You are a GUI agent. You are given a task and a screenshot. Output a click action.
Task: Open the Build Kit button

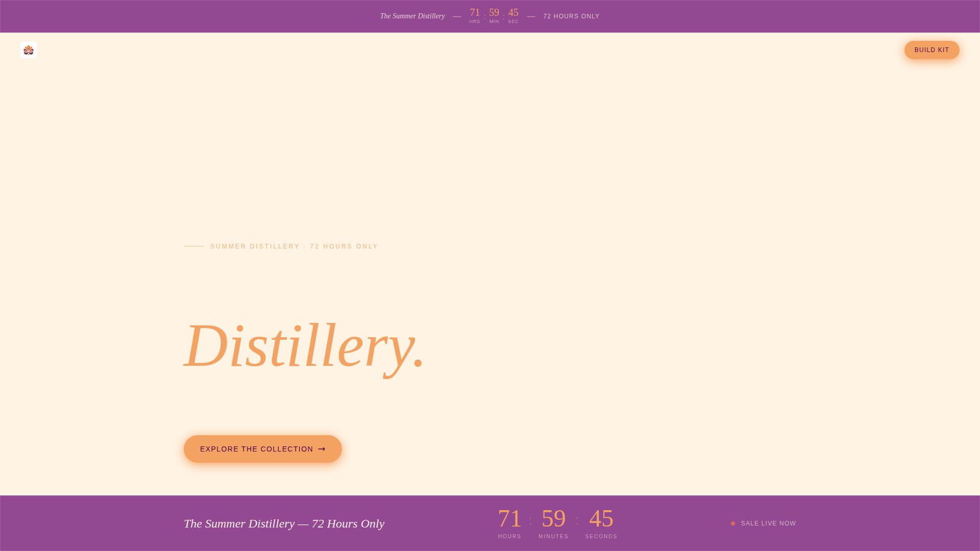coord(932,50)
